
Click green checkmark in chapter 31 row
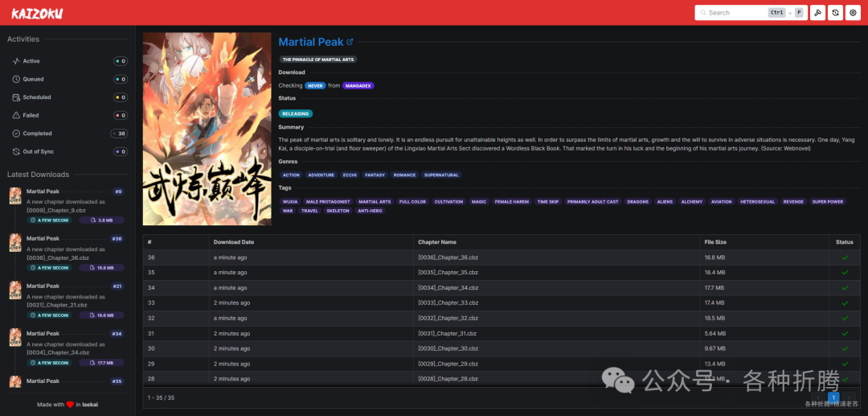tap(845, 333)
